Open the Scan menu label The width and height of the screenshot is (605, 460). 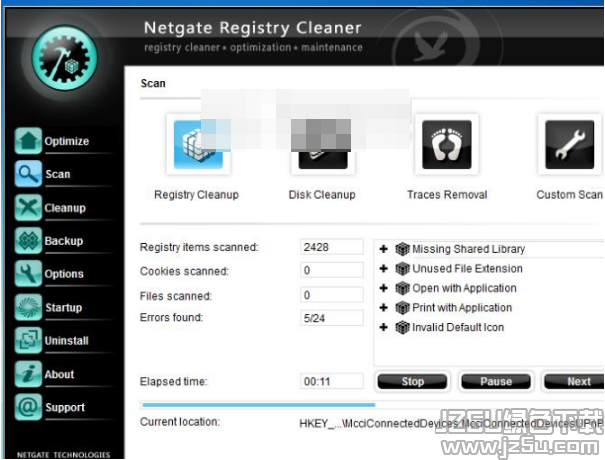click(58, 174)
